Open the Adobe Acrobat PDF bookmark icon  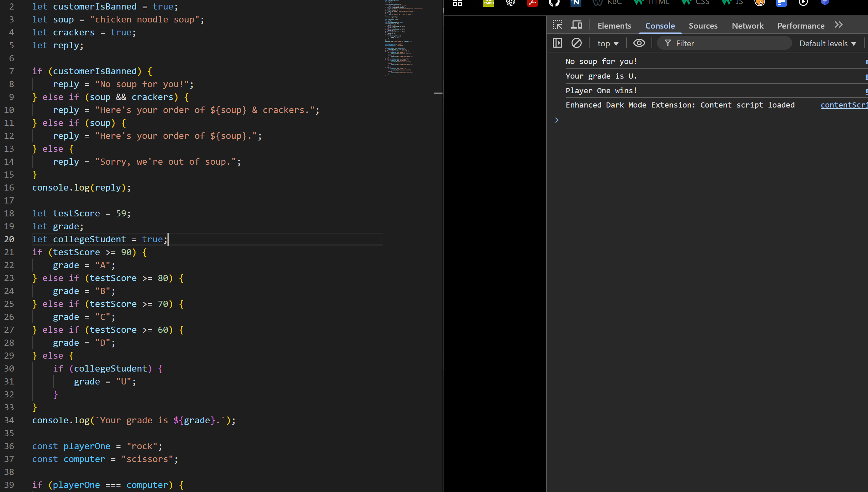pyautogui.click(x=532, y=3)
